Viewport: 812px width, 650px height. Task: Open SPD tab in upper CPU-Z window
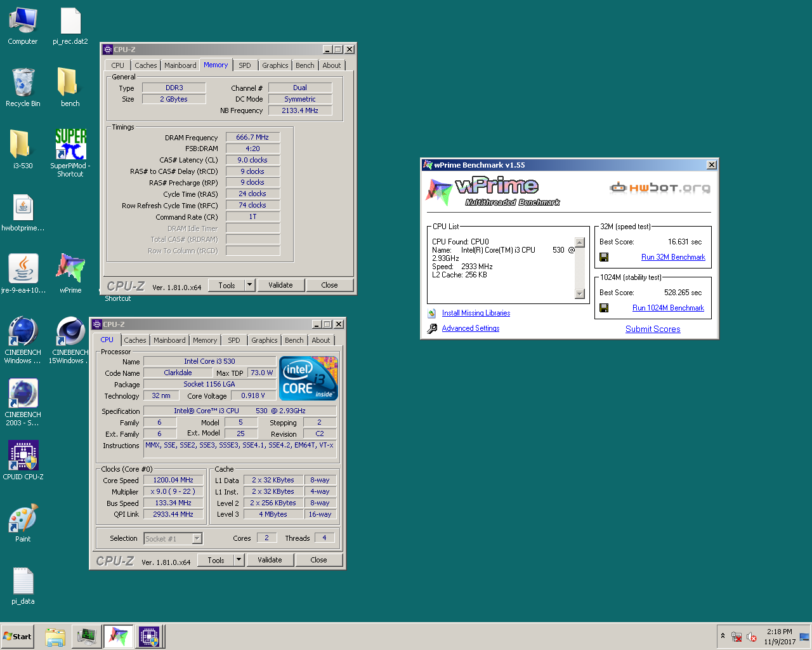245,65
